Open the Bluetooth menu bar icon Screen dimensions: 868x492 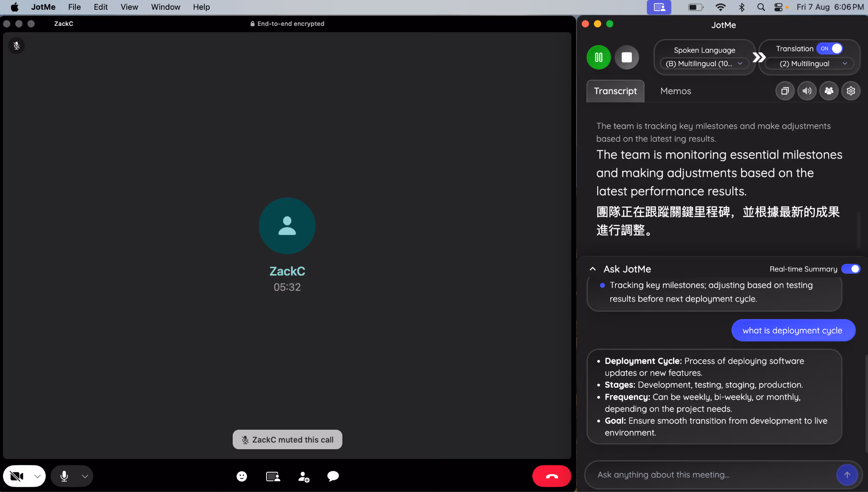coord(742,7)
